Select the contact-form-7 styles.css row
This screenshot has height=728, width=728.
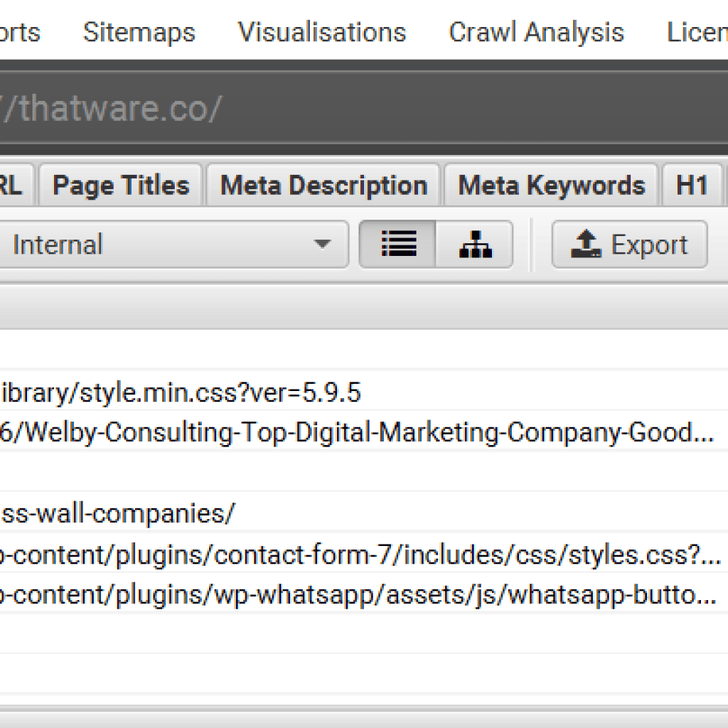(x=364, y=555)
